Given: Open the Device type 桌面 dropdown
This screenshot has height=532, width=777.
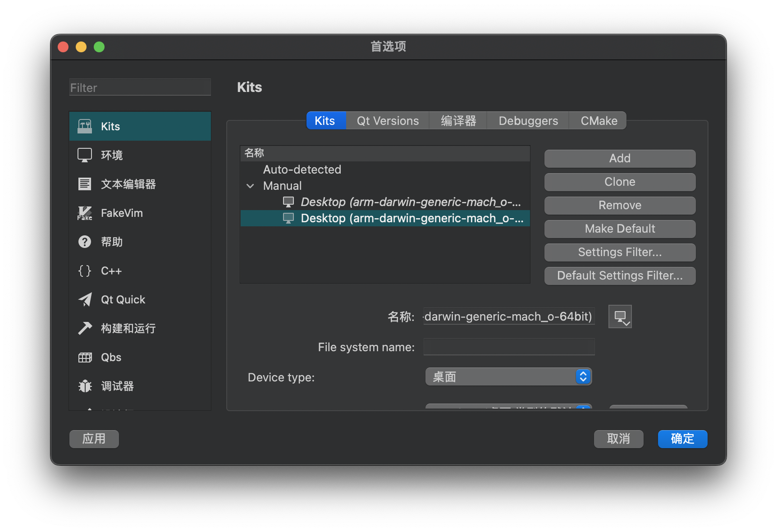Looking at the screenshot, I should pos(508,376).
